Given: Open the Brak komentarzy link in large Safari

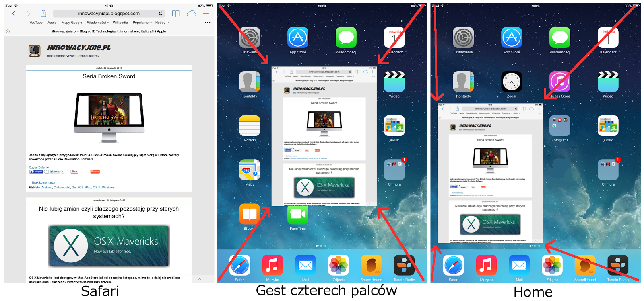Looking at the screenshot, I should 43,182.
